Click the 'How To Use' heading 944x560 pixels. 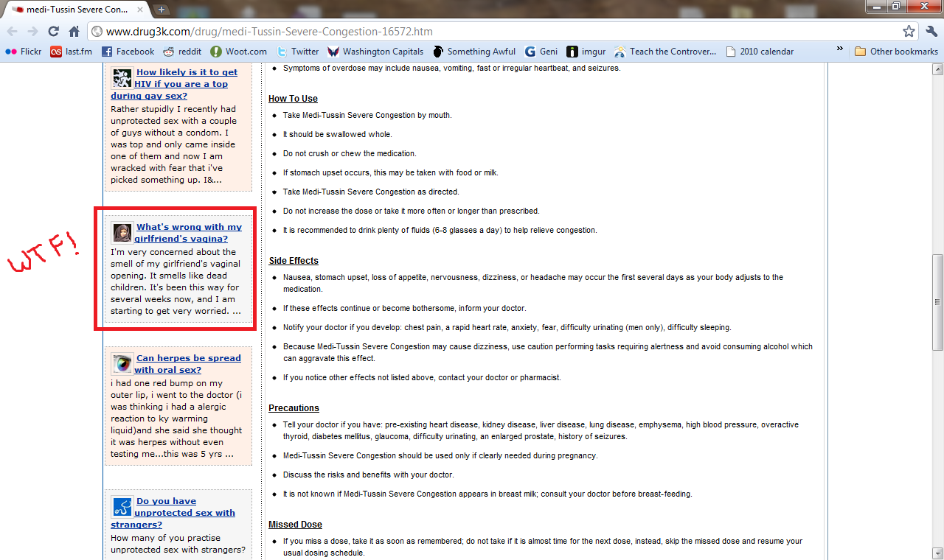coord(293,99)
